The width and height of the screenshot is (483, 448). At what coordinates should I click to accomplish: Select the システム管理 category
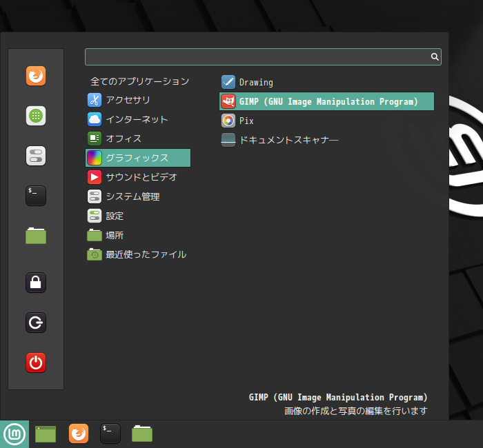click(138, 196)
